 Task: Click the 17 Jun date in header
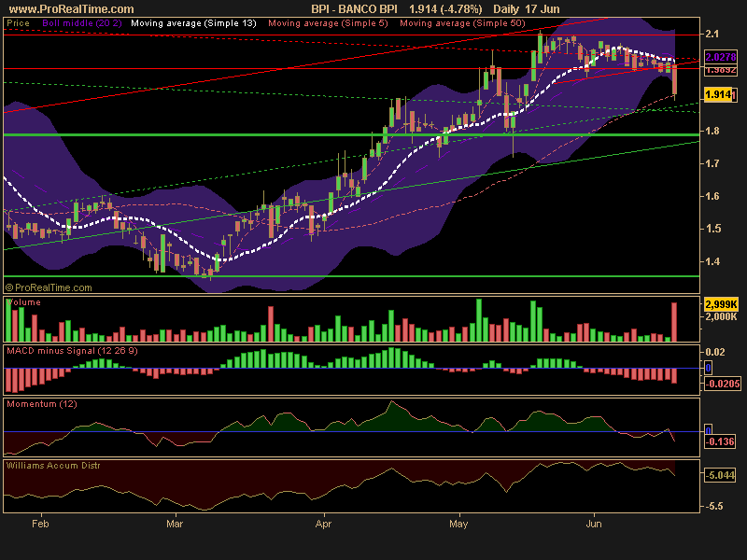point(543,9)
